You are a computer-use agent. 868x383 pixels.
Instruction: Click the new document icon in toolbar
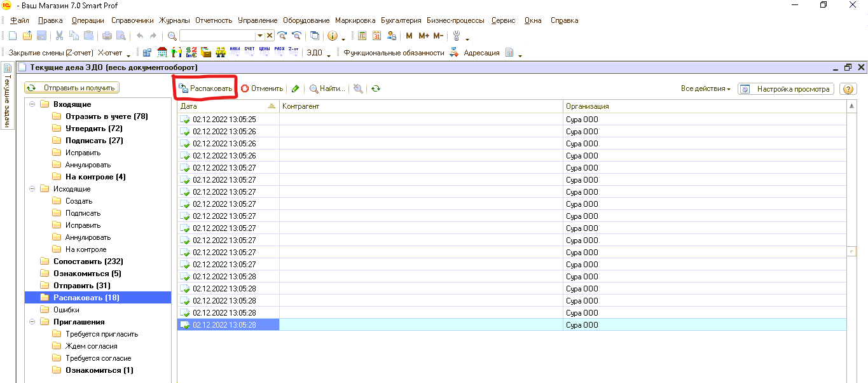tap(12, 36)
